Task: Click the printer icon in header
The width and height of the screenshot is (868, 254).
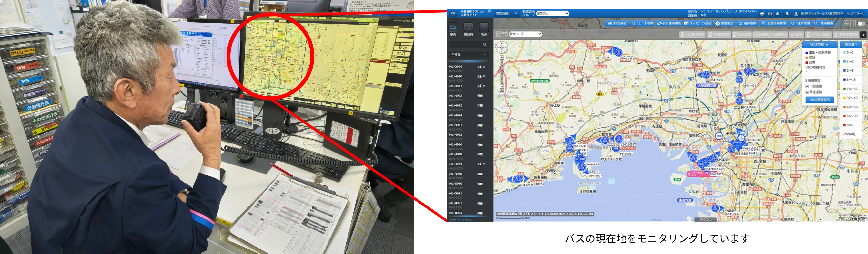Action: coord(762,14)
